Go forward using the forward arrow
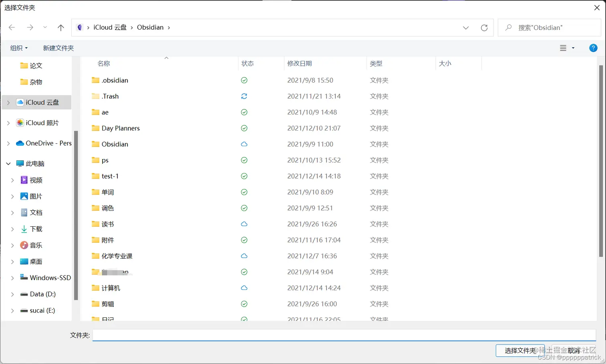The image size is (606, 364). pos(30,27)
